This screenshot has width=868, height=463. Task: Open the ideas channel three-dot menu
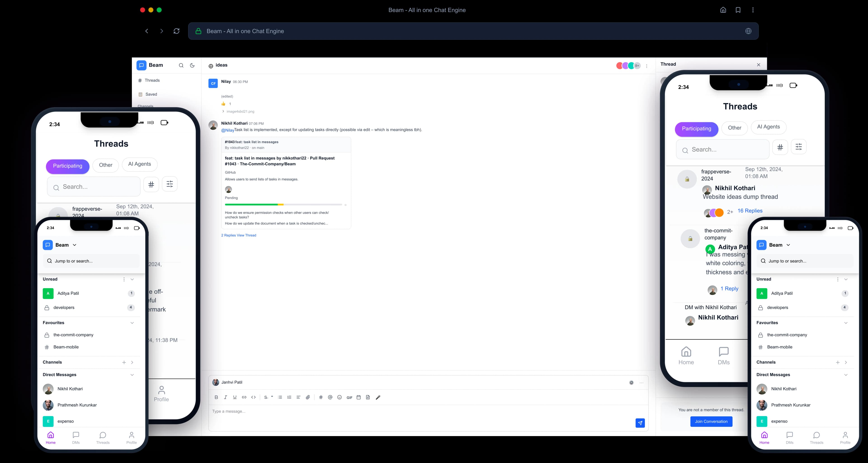point(646,66)
